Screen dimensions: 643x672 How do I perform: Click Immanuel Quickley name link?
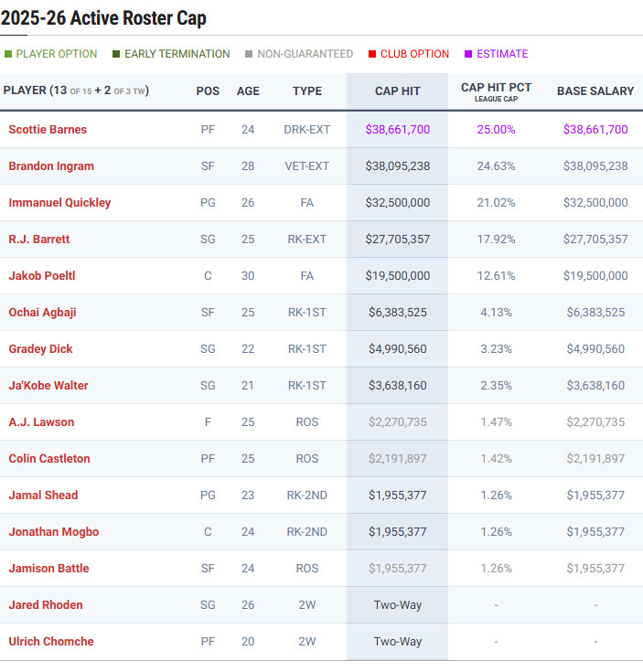(x=59, y=203)
